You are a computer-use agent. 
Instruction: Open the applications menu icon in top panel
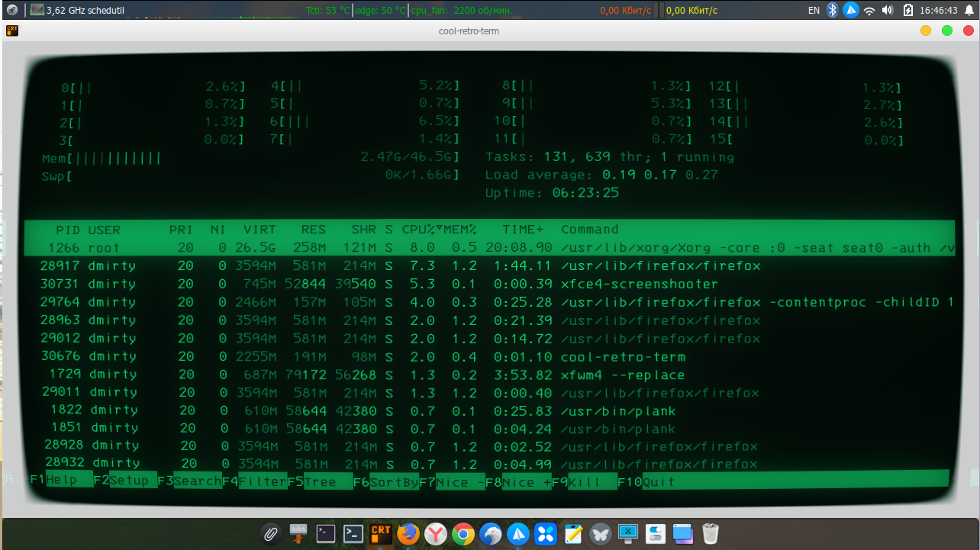(12, 10)
